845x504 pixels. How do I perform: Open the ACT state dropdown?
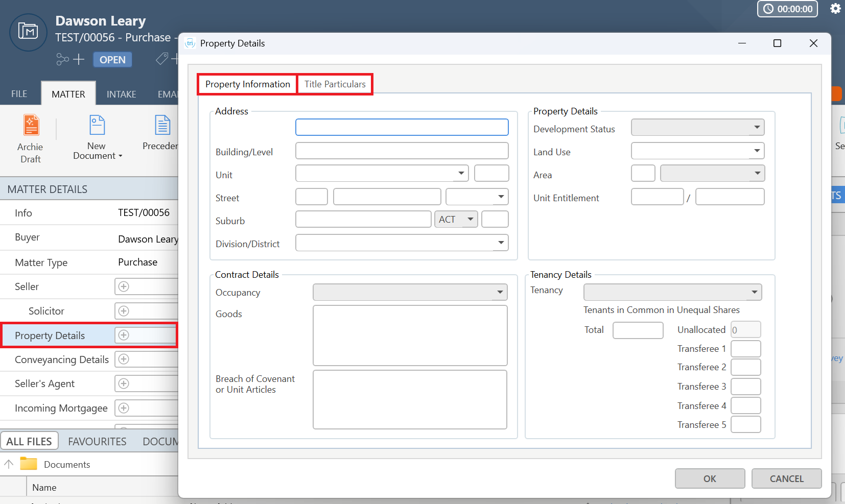[x=456, y=220]
